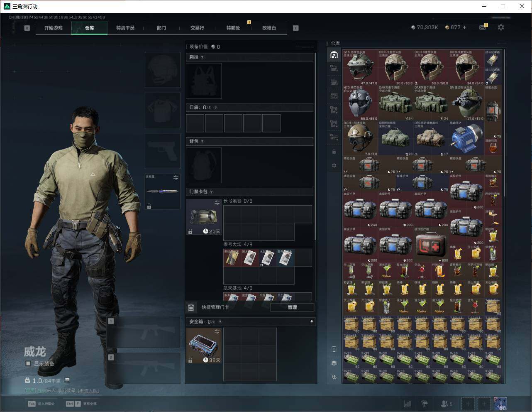Switch to the 改枪台 tab
Screen dimensions: 532x412
pyautogui.click(x=269, y=28)
